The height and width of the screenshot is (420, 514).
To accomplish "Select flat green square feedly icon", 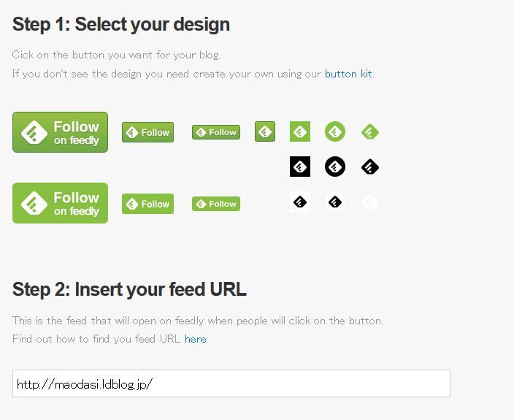I will [x=300, y=131].
